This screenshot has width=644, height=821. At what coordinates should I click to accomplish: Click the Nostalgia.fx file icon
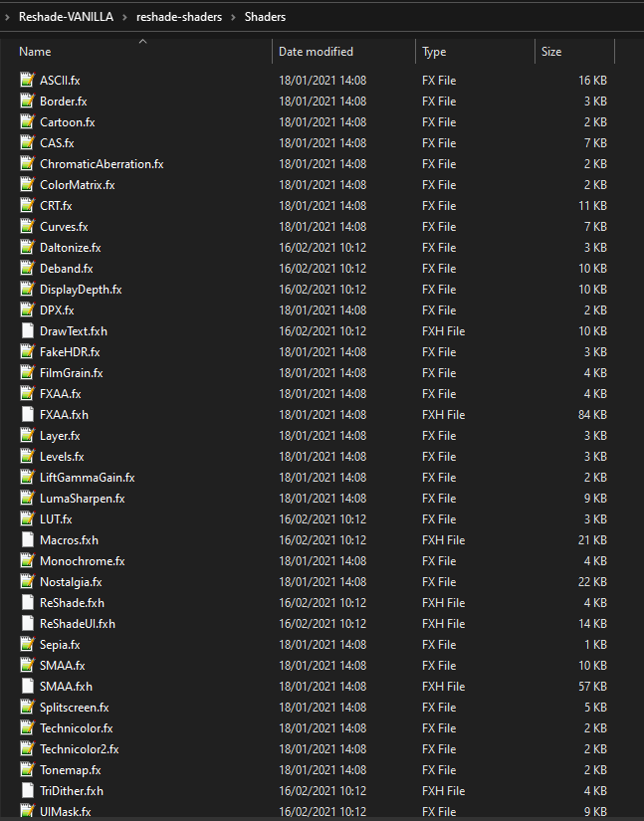pos(27,582)
